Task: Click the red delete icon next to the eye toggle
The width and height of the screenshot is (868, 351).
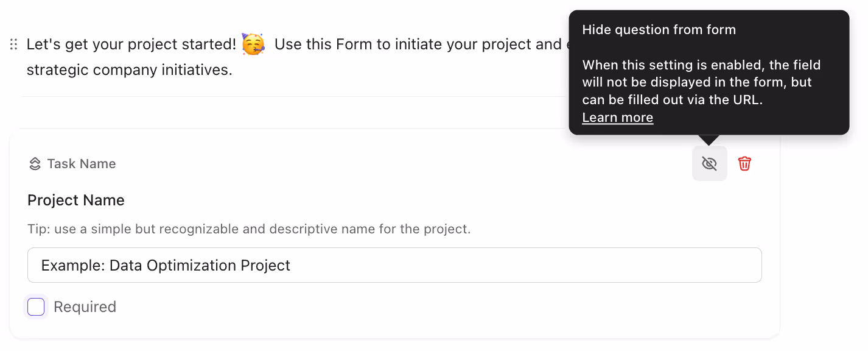Action: 744,163
